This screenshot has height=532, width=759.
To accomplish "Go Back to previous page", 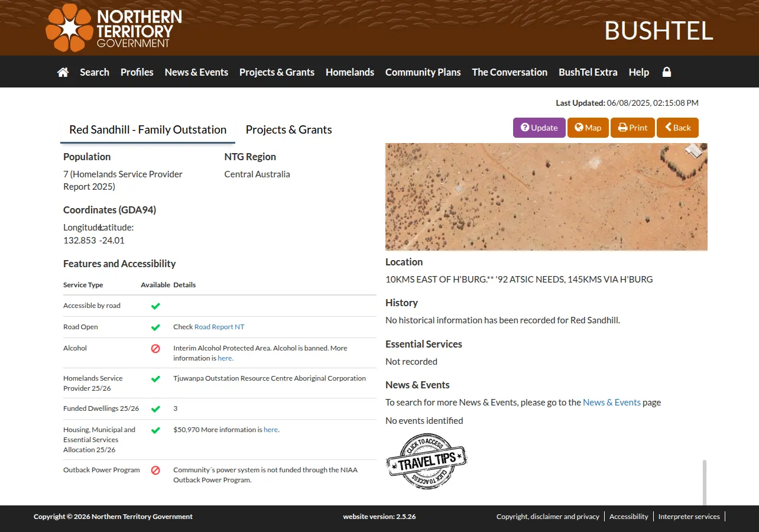I will point(677,128).
